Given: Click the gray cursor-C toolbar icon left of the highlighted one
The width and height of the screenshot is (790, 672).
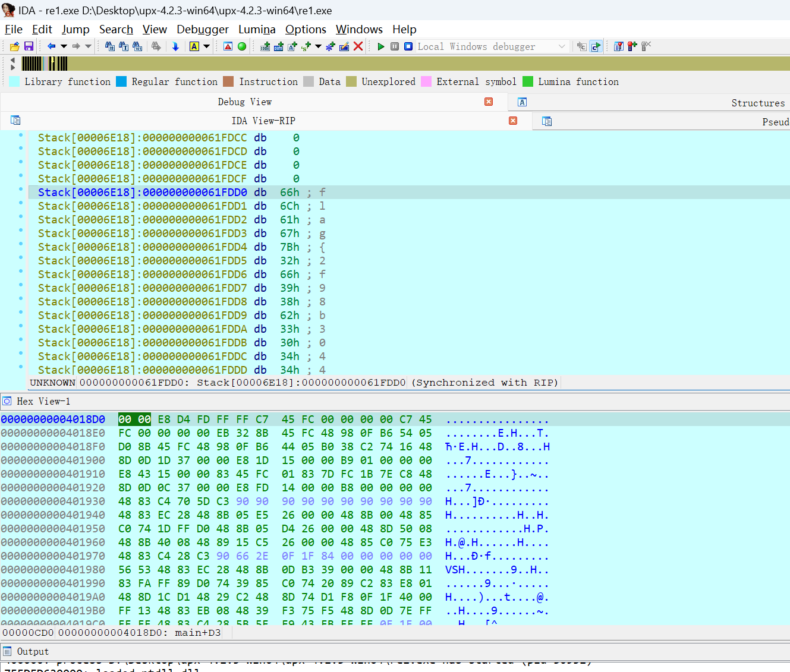Looking at the screenshot, I should pyautogui.click(x=582, y=46).
